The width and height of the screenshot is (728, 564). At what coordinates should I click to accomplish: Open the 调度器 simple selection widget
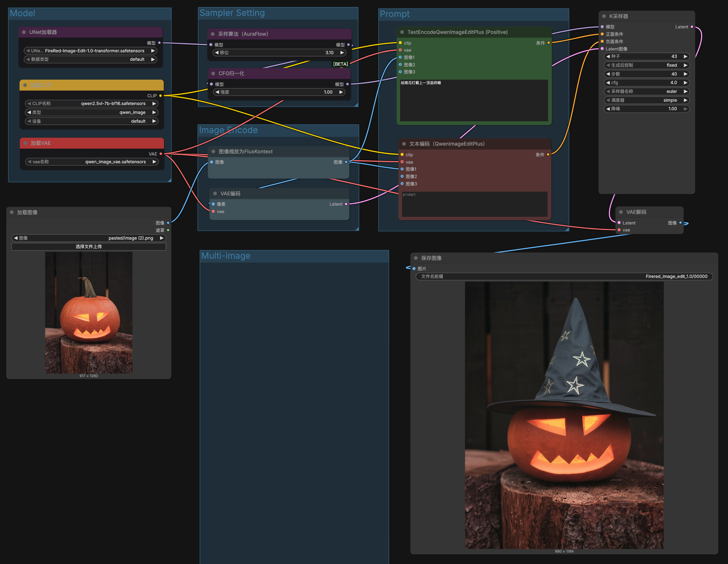(x=646, y=100)
